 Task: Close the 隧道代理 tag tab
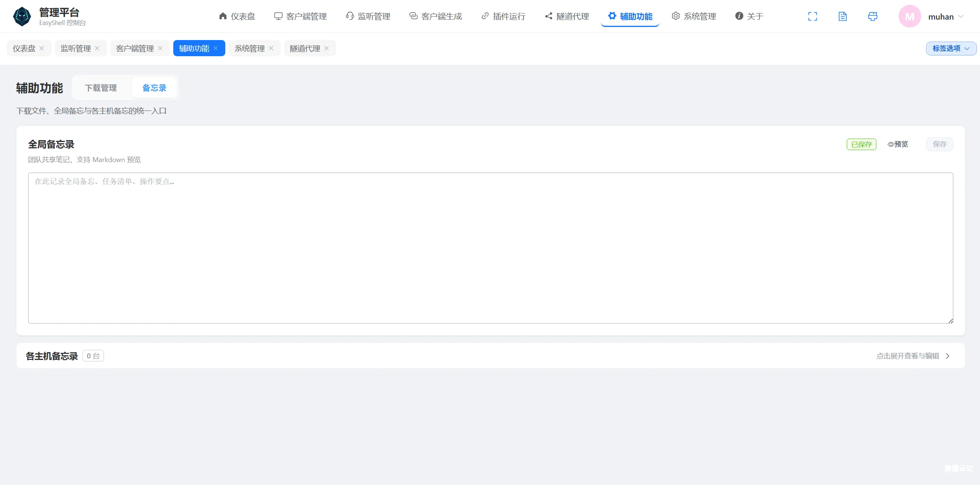pos(327,48)
